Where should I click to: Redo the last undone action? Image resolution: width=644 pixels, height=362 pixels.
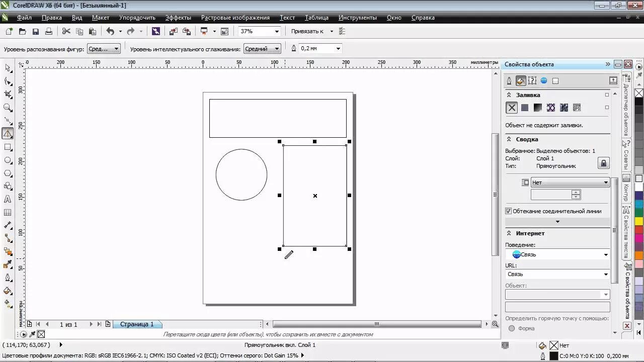tap(131, 31)
